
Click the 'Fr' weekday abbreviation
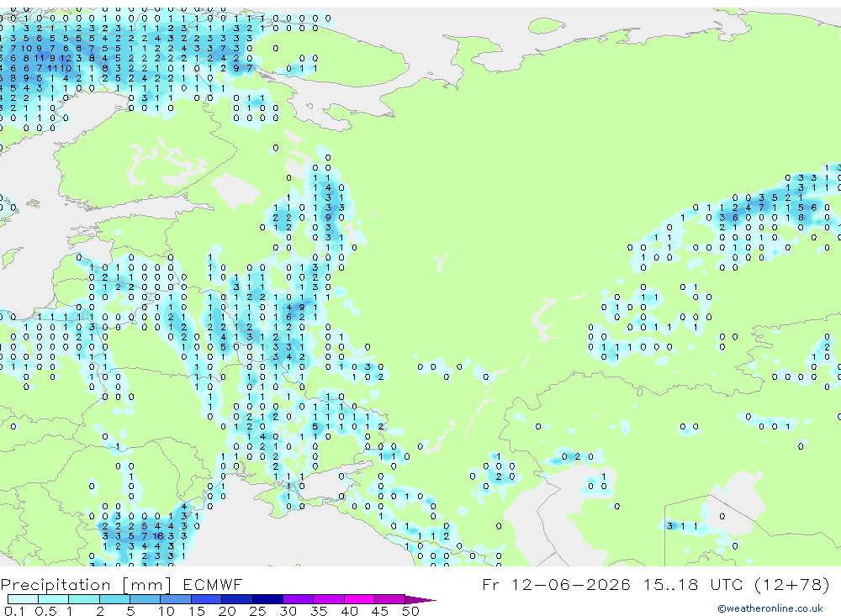[490, 584]
